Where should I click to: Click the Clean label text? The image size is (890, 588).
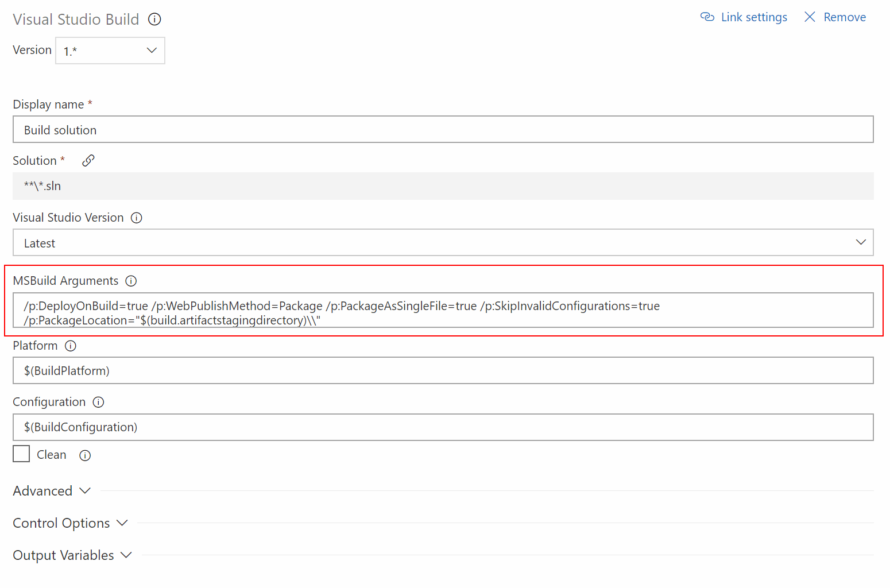point(52,455)
